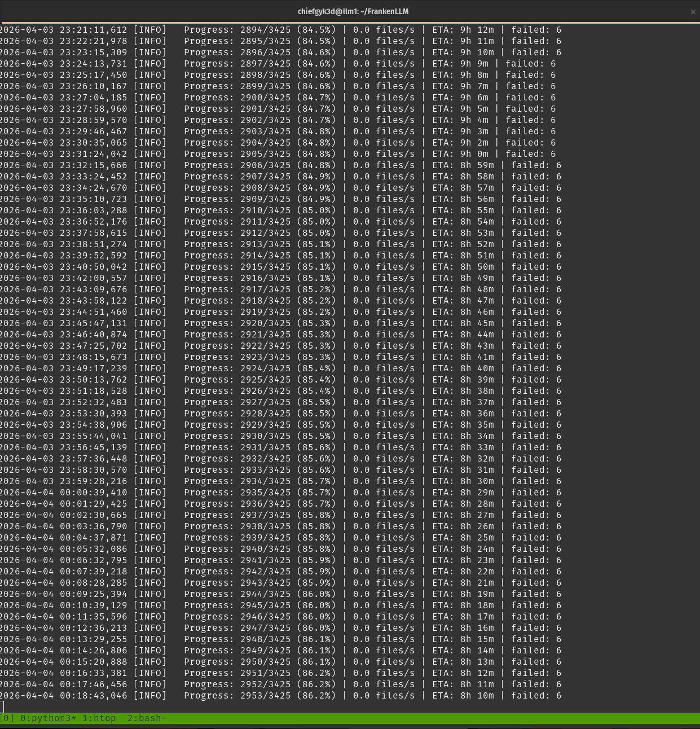Click ETA: 8h 19m entry
Viewport: 700px width, 729px height.
(463, 594)
